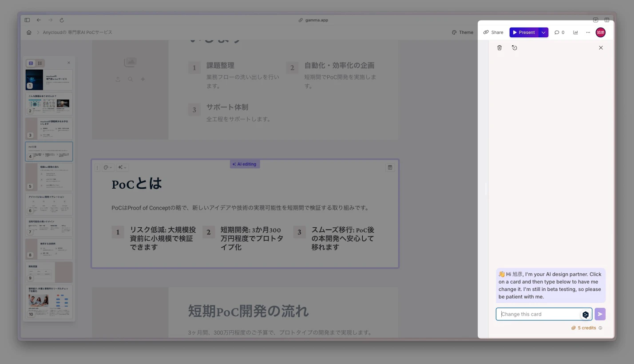Open the analytics bar chart icon
This screenshot has height=364, width=634.
[x=576, y=32]
